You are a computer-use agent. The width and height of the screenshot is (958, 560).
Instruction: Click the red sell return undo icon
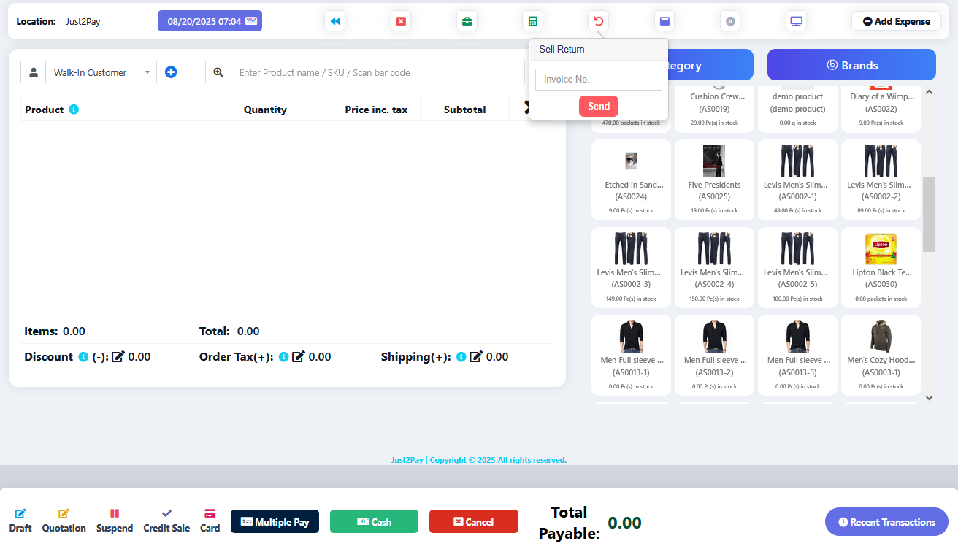coord(598,21)
